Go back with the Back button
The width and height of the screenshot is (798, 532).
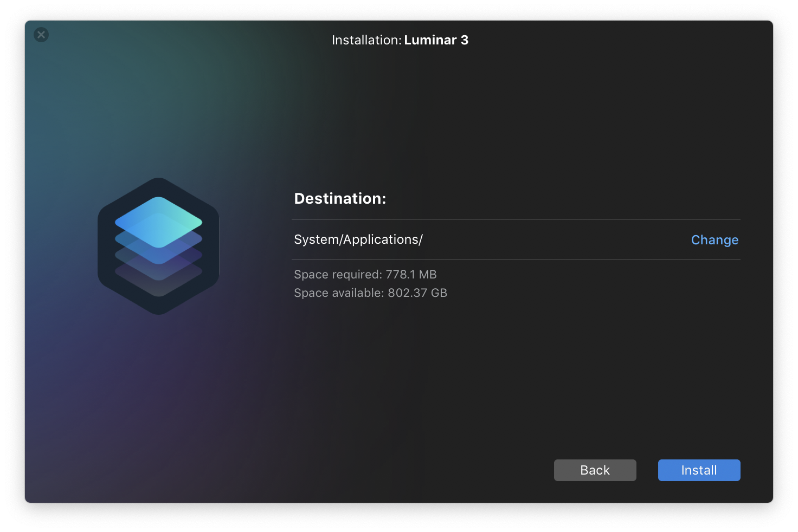[595, 470]
